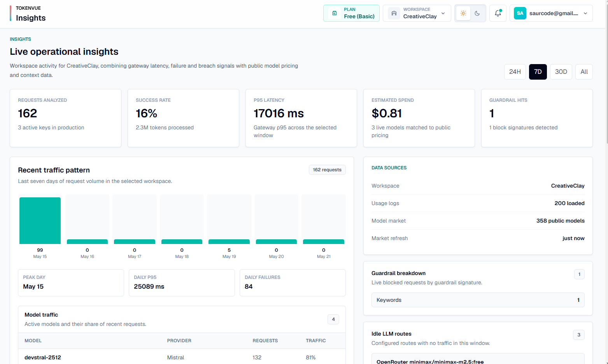The image size is (608, 364).
Task: Click "1 block signatures detected" text
Action: (523, 127)
